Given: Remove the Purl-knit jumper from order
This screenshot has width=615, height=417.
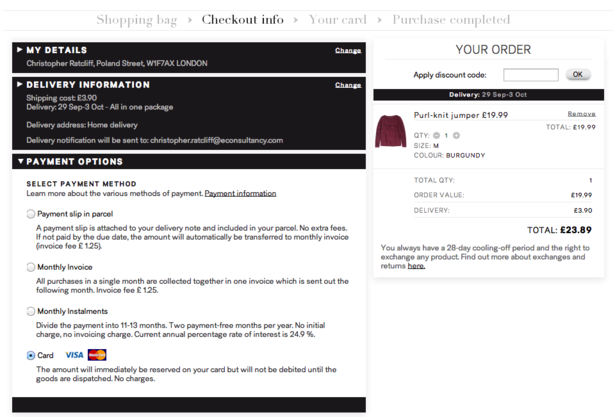Looking at the screenshot, I should tap(581, 114).
